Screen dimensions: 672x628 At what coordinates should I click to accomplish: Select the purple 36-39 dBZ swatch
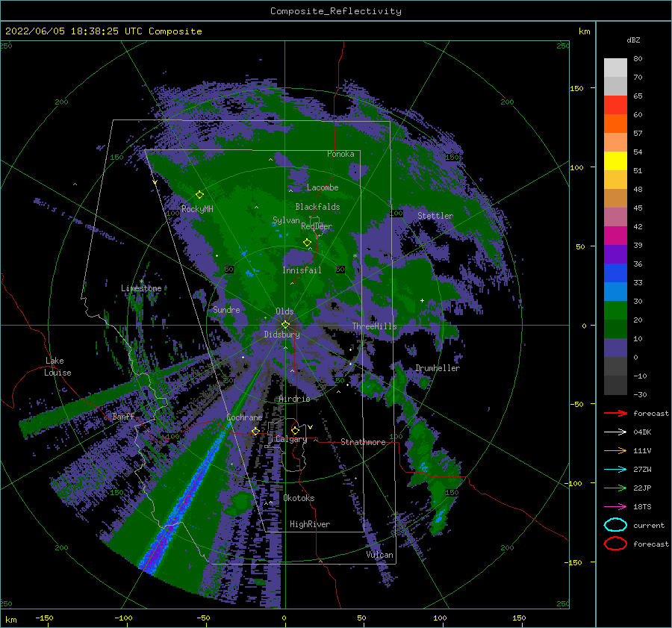pos(615,255)
